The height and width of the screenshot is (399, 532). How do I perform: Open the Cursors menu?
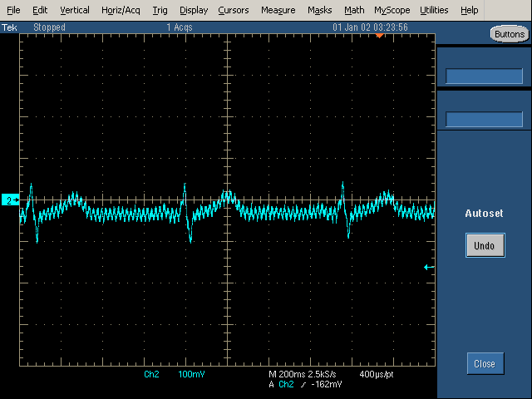coord(234,10)
